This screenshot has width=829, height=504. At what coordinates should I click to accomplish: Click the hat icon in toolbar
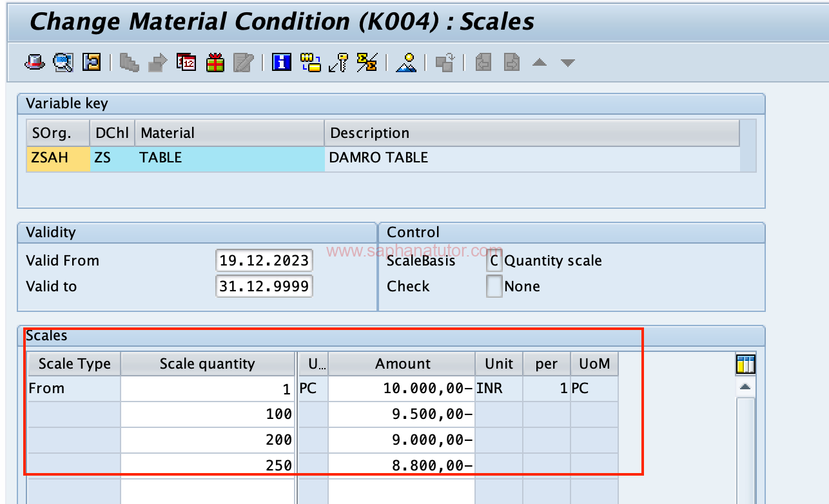34,63
